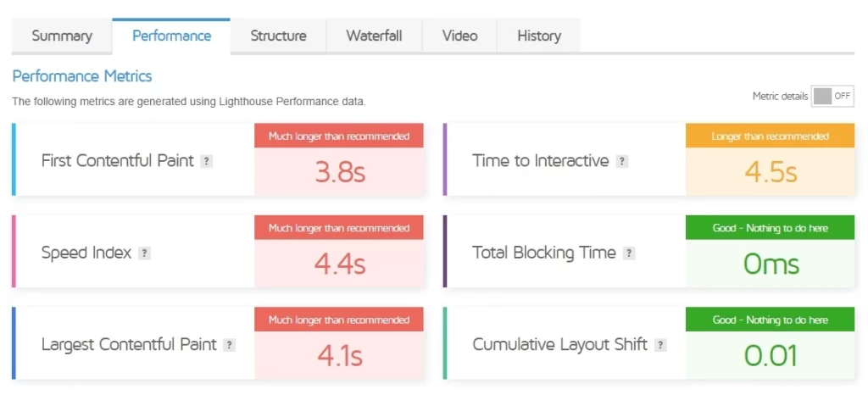Click the Performance Metrics heading
This screenshot has width=868, height=395.
[82, 76]
